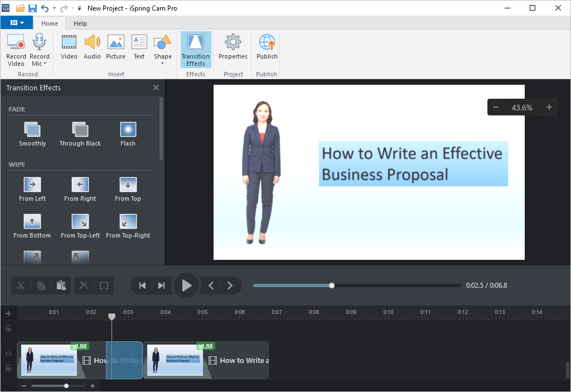571x392 pixels.
Task: Apply the Flash fade transition
Action: (128, 134)
